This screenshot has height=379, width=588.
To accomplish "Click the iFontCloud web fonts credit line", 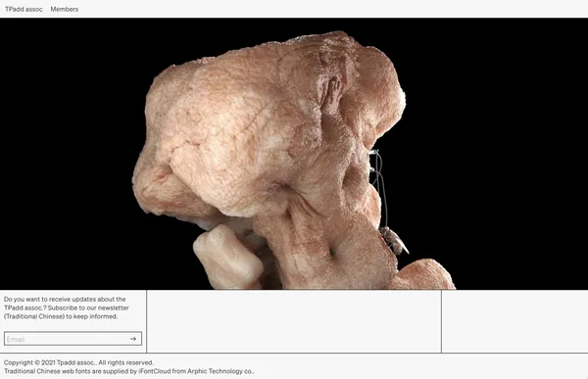I will click(129, 371).
